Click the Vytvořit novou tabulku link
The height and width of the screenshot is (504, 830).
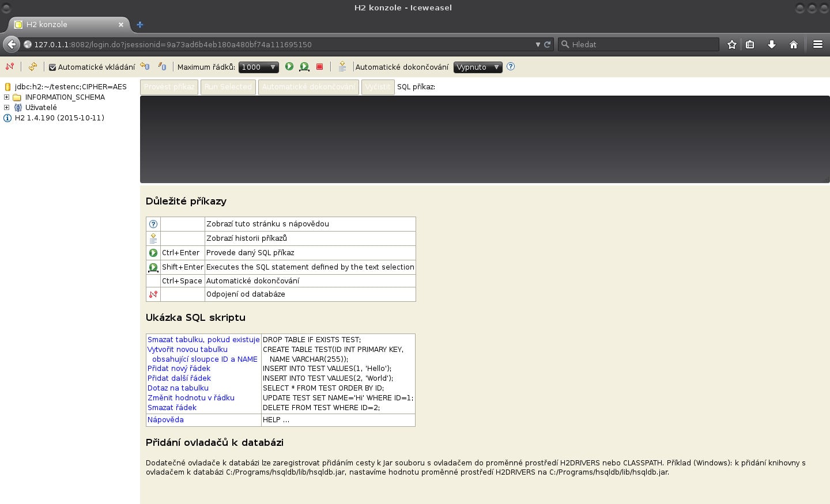tap(187, 350)
